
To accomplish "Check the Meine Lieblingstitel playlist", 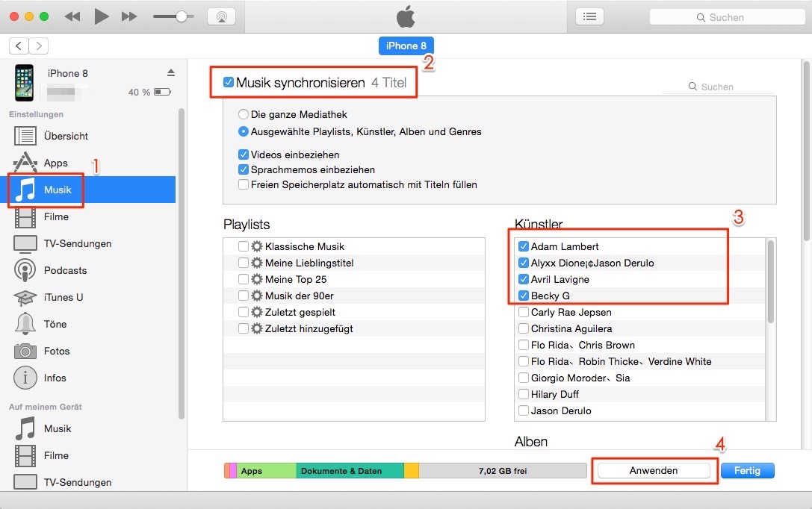I will (244, 263).
